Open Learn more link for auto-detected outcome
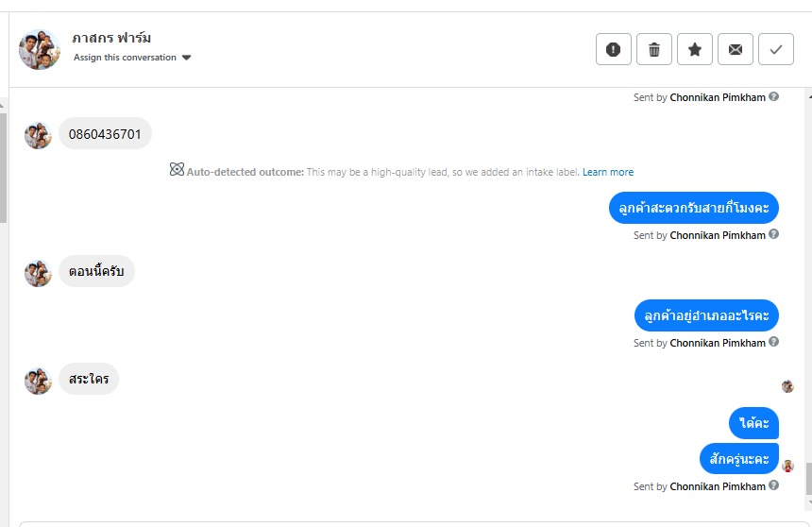The image size is (812, 527). (x=608, y=172)
